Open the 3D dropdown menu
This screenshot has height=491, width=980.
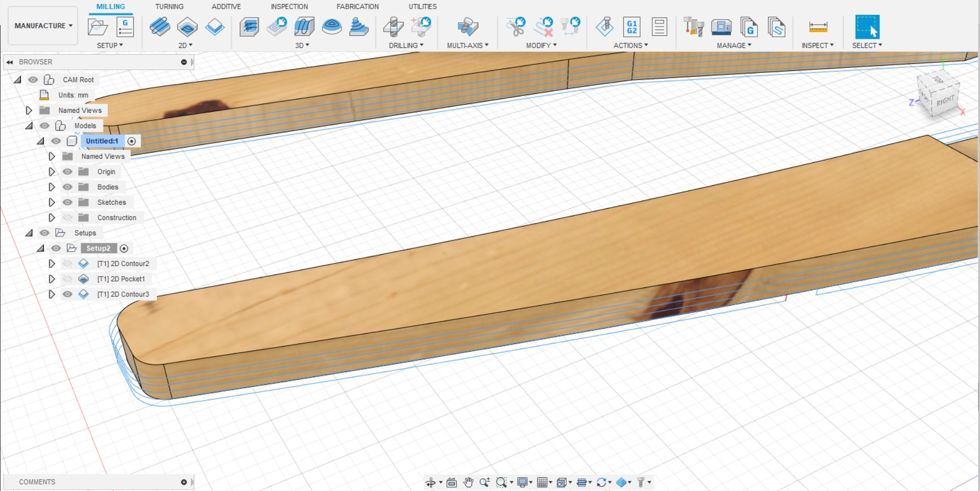tap(302, 45)
